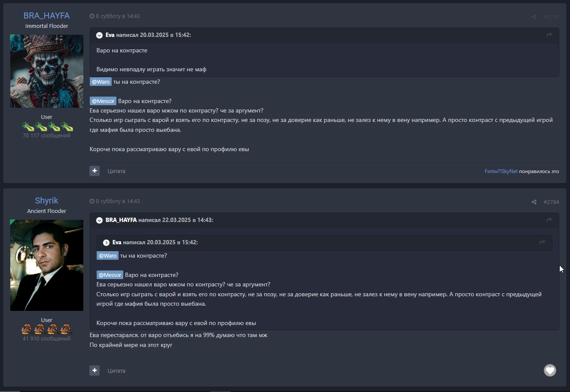570x392 pixels.
Task: Expand nested Eva quote in Shyrik's post
Action: (x=106, y=243)
